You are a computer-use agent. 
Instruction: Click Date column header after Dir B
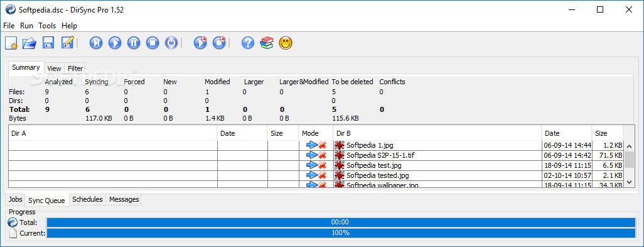(566, 133)
